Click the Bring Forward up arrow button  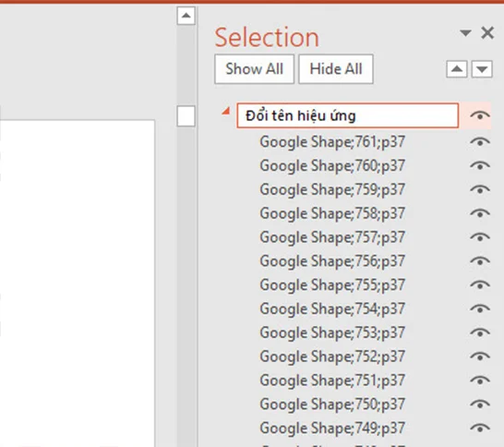click(457, 69)
